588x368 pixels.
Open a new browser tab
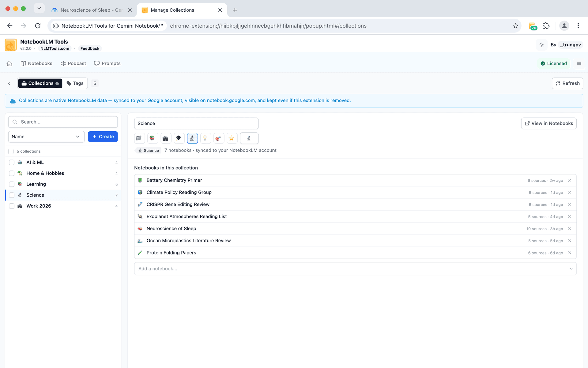(235, 10)
